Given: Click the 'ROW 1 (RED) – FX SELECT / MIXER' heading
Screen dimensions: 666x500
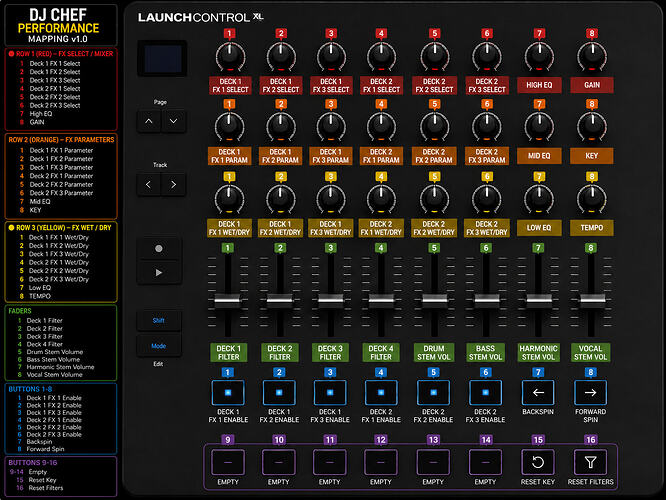Looking at the screenshot, I should [61, 54].
